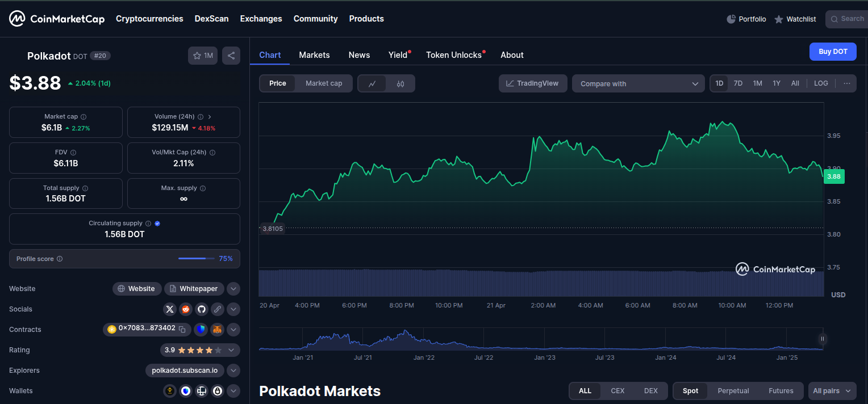This screenshot has width=868, height=404.
Task: Open GitHub social link
Action: (x=201, y=309)
